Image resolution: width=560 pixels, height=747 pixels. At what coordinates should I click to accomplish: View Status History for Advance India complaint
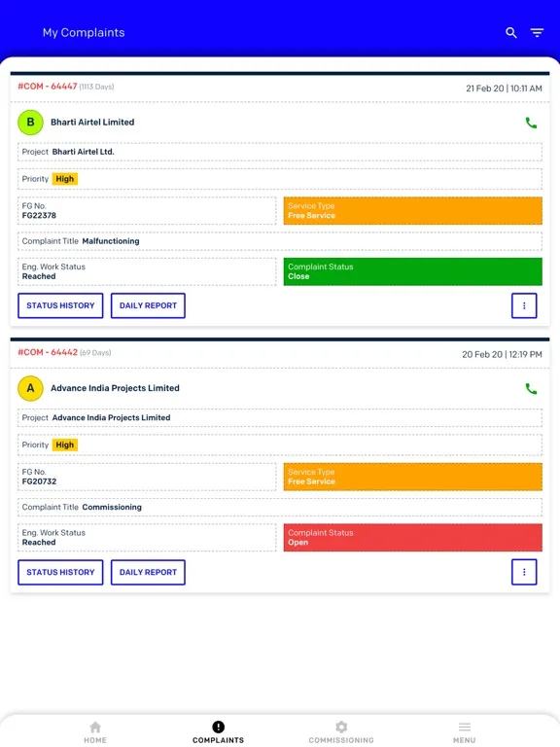(x=60, y=572)
